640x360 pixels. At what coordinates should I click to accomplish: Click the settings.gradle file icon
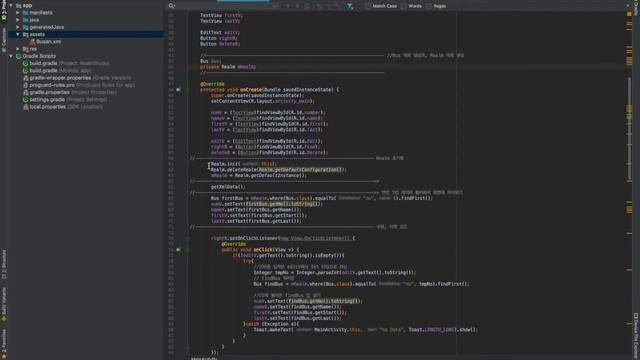coord(25,100)
